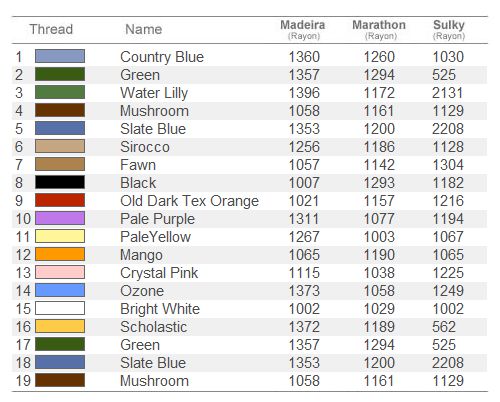This screenshot has width=500, height=402.
Task: Select the Bright White swatch
Action: tap(60, 308)
